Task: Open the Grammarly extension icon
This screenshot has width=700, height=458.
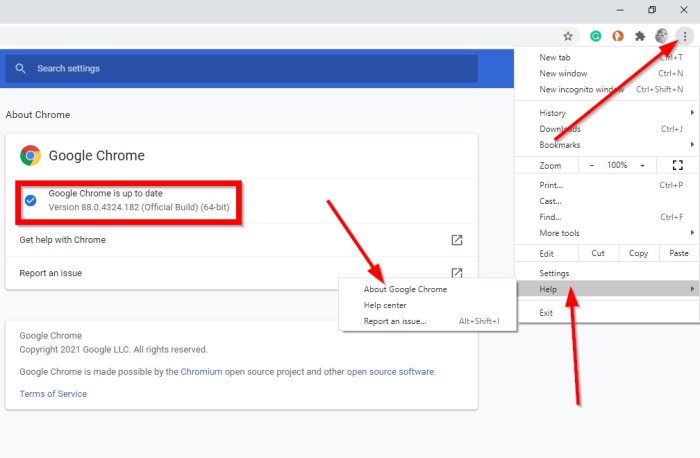Action: point(596,36)
